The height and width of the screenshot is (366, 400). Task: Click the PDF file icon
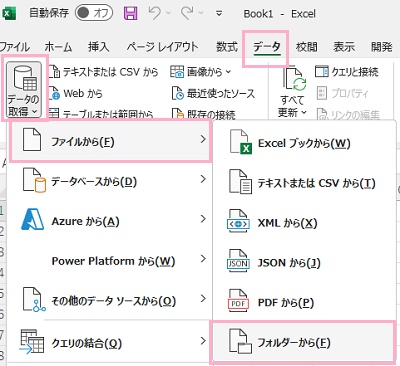click(239, 301)
